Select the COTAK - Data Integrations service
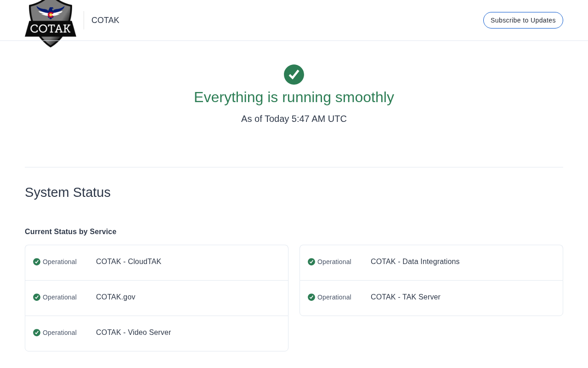Screen dimensions: 588x368 pyautogui.click(x=415, y=262)
